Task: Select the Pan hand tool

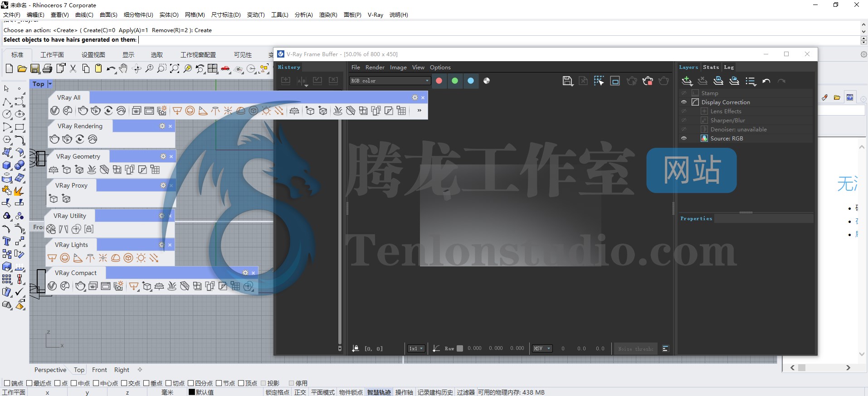Action: pos(123,69)
